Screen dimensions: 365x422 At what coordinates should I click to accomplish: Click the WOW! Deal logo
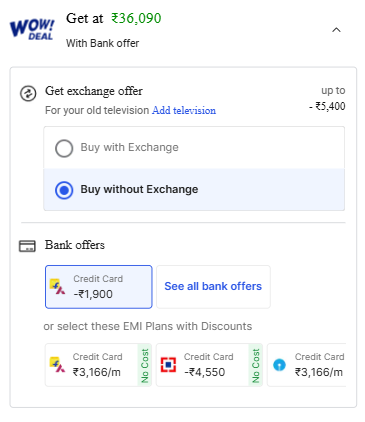[32, 29]
